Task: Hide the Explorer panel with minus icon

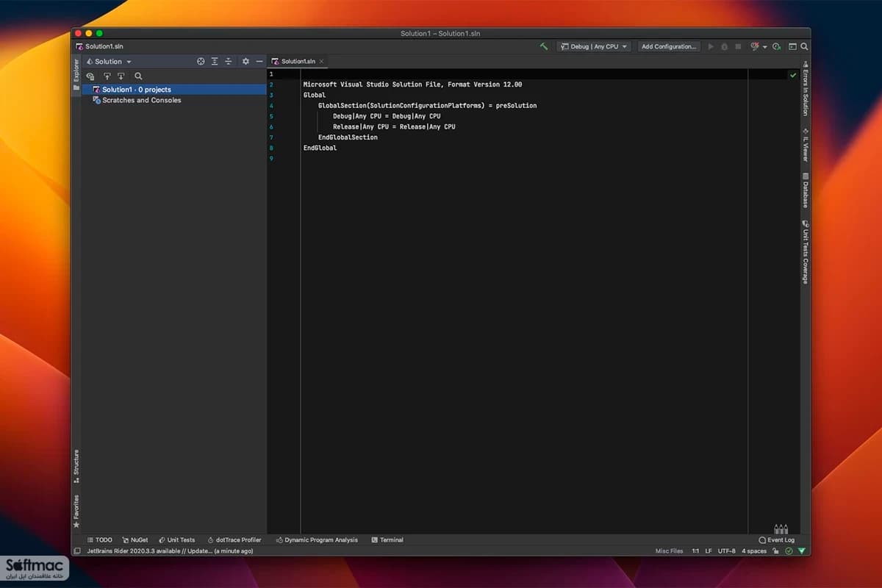Action: 259,62
